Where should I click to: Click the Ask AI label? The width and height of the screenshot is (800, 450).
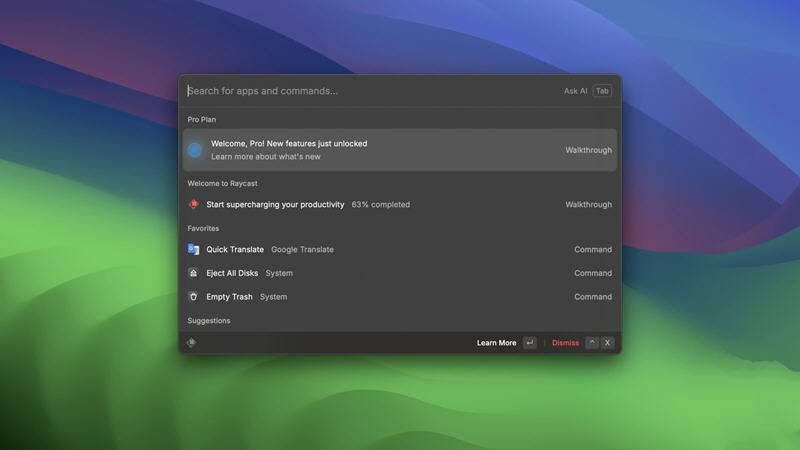click(x=575, y=91)
